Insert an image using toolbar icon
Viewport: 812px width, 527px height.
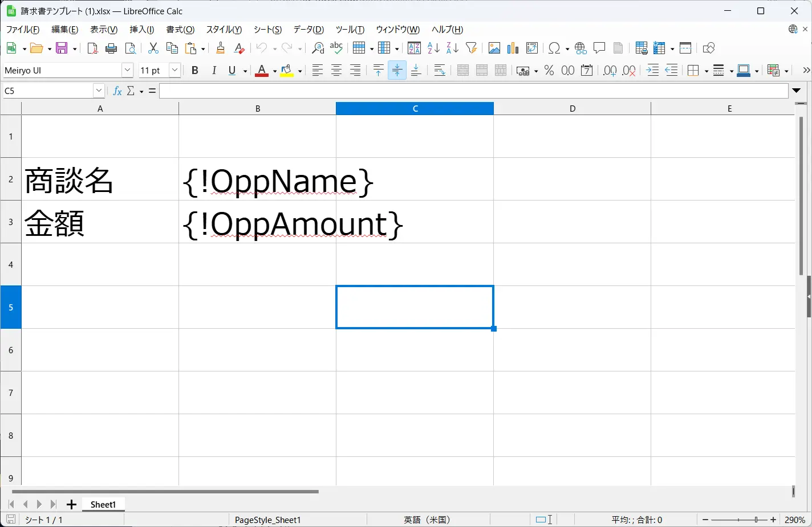click(x=494, y=48)
